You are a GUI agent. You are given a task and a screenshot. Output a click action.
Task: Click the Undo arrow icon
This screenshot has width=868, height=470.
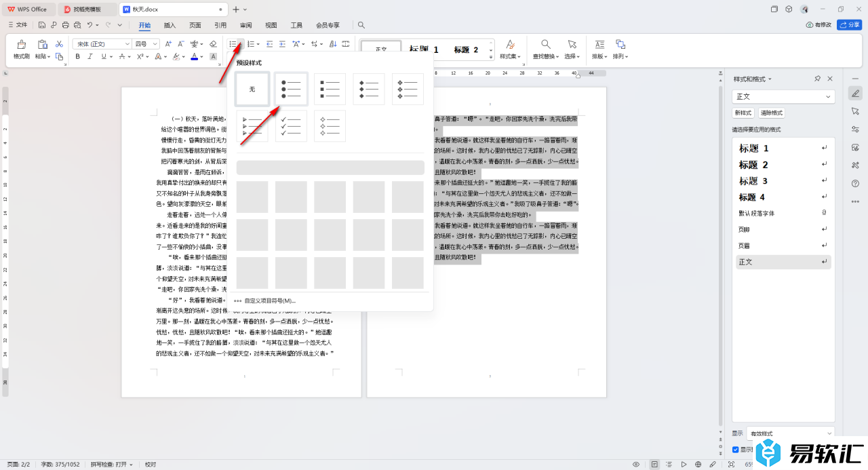pyautogui.click(x=90, y=25)
